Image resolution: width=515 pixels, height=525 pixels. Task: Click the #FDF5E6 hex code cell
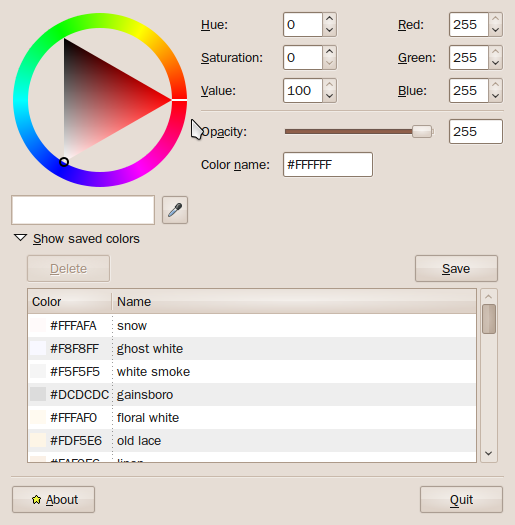tap(76, 441)
